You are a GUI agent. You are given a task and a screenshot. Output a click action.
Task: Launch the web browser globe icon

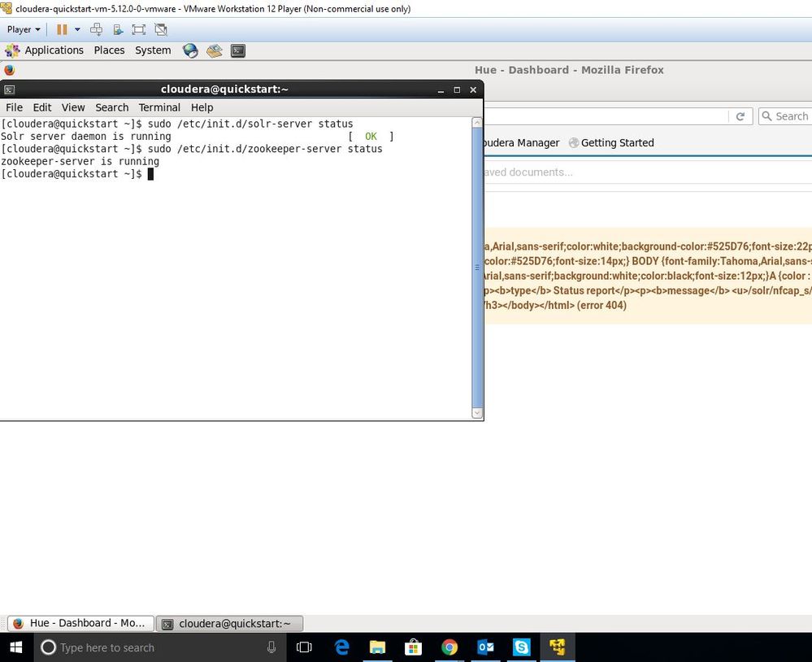pyautogui.click(x=190, y=50)
